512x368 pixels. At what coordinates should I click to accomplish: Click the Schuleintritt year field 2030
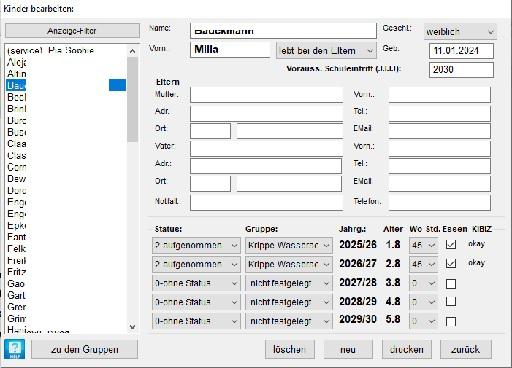click(x=461, y=70)
